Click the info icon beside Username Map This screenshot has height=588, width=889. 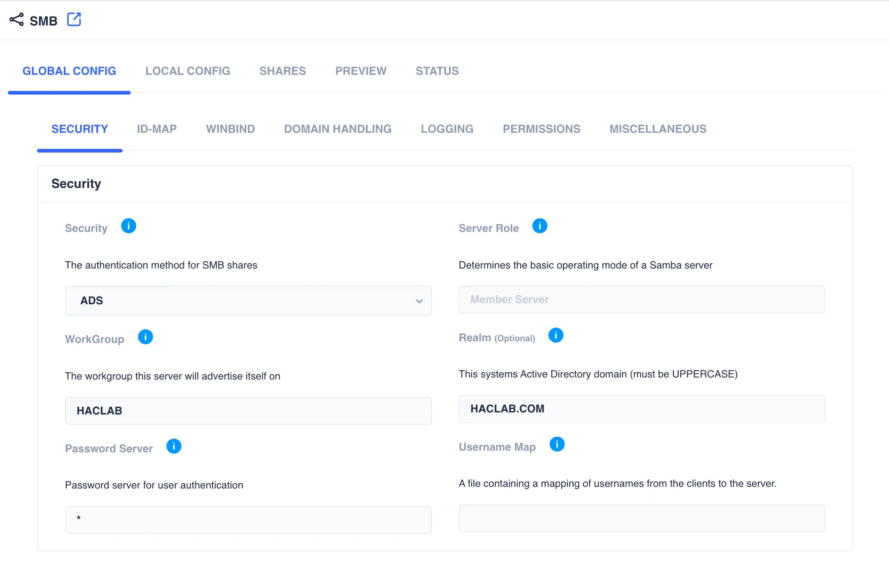[558, 444]
